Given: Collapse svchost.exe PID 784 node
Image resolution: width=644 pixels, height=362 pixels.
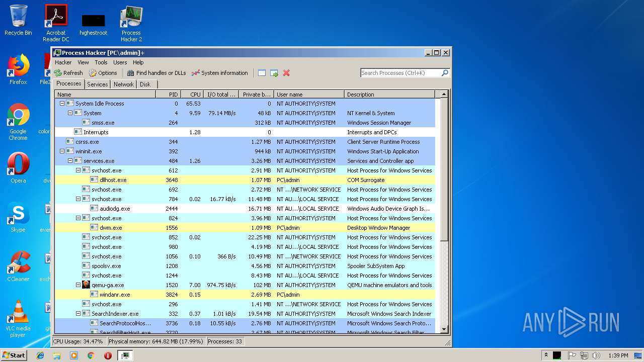Looking at the screenshot, I should pos(78,199).
